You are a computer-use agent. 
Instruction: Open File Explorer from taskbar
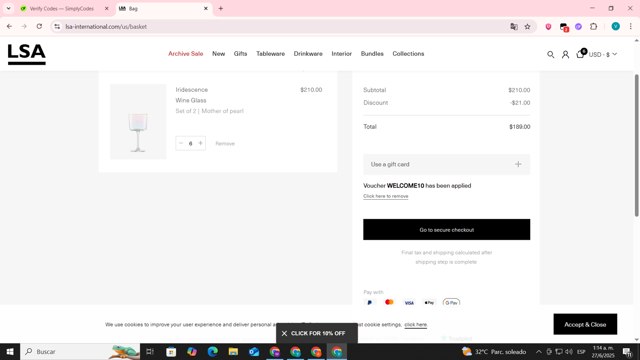[233, 351]
